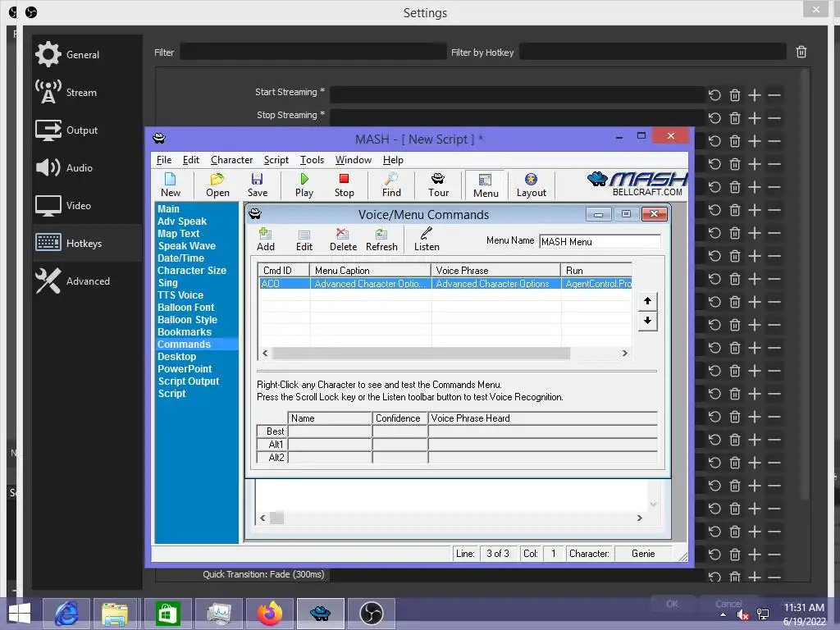Move command down with down arrow

(x=648, y=321)
